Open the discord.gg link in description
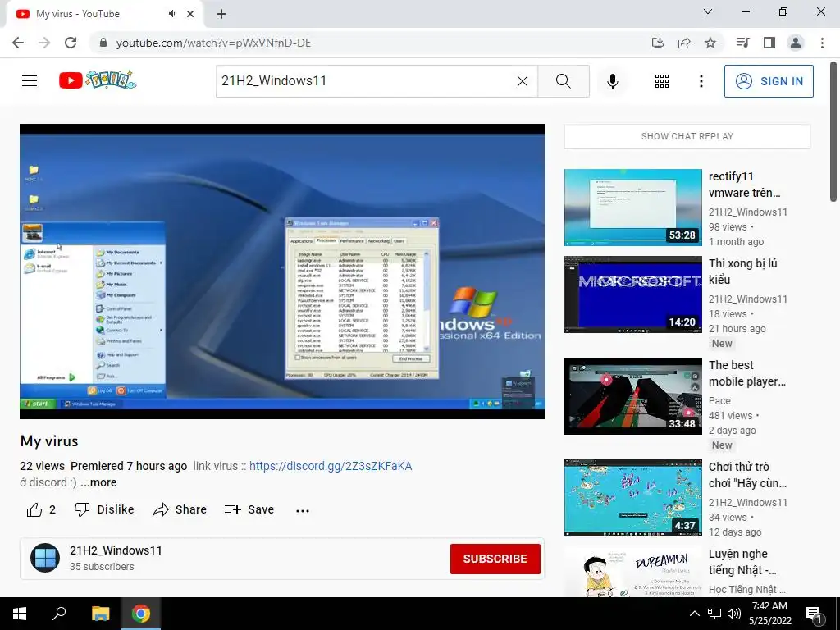The width and height of the screenshot is (840, 630). 331,466
